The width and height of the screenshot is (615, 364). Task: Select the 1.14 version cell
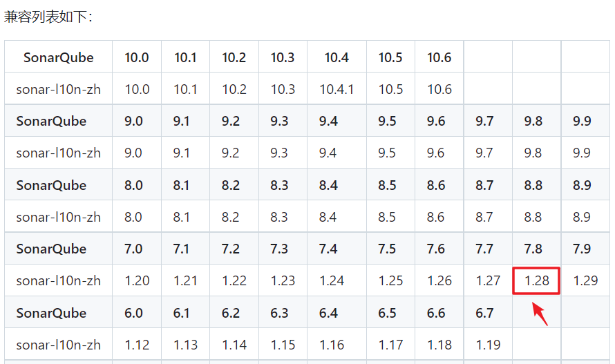pos(234,345)
